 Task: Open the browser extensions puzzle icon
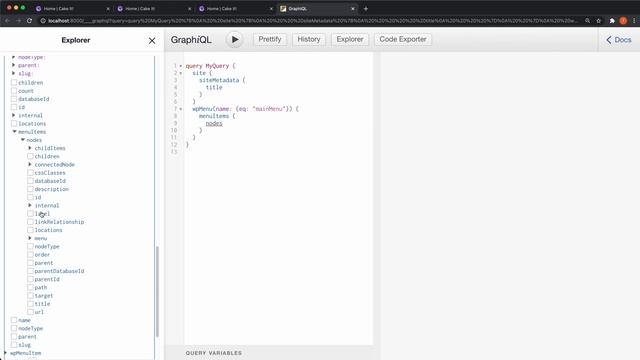[612, 21]
